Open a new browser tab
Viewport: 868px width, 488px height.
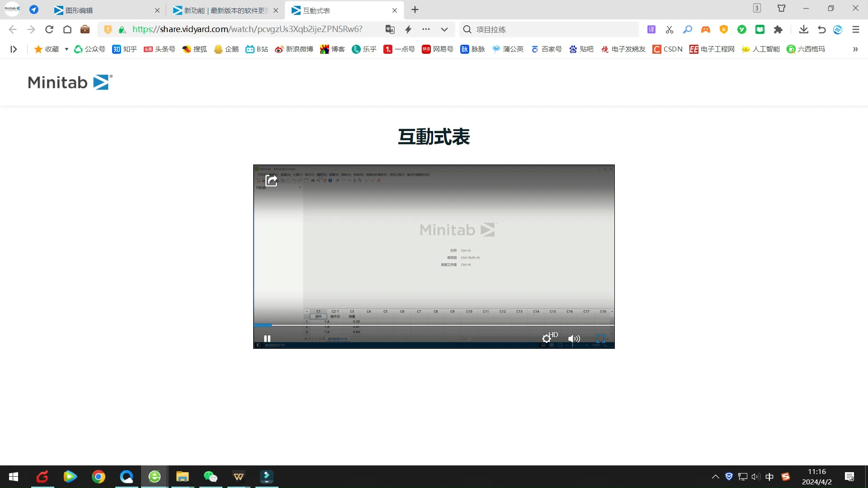415,10
